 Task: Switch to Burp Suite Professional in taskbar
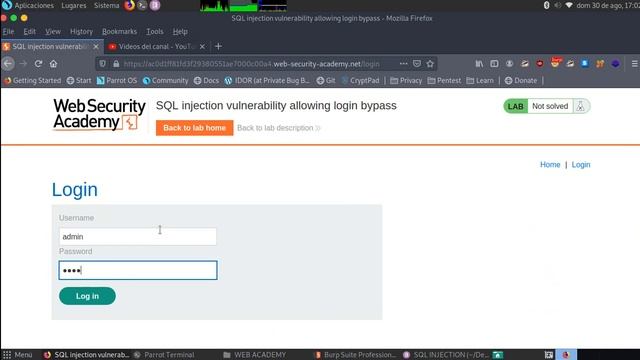click(355, 355)
